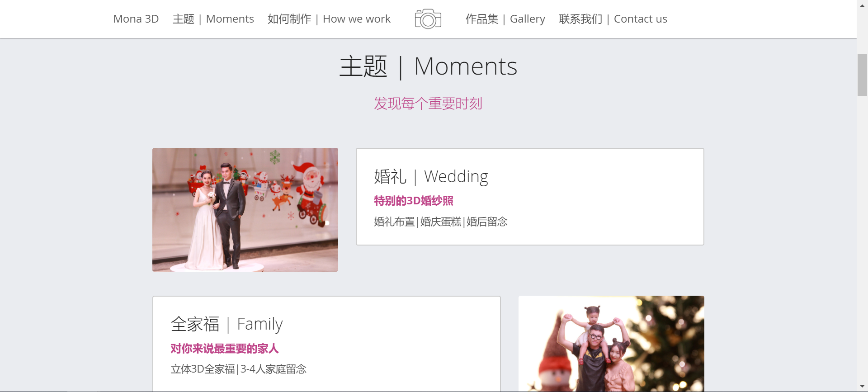This screenshot has height=392, width=868.
Task: Click the scrollbar up arrow
Action: pyautogui.click(x=862, y=5)
